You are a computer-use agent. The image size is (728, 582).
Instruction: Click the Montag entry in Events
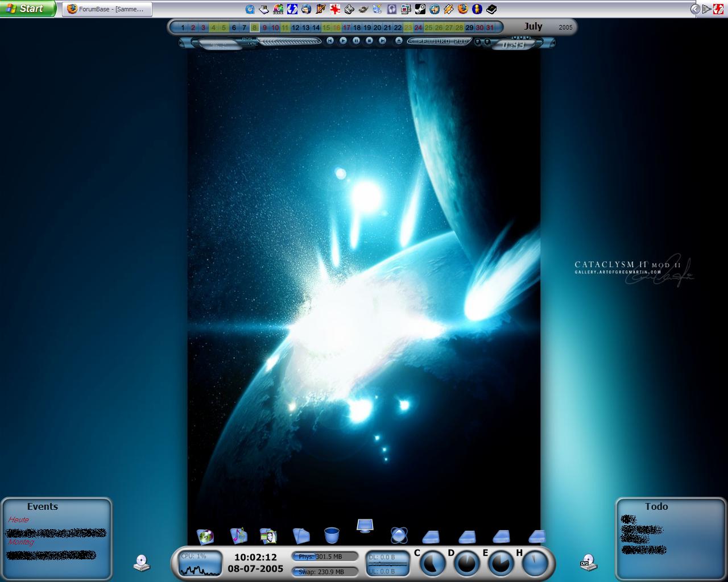21,542
